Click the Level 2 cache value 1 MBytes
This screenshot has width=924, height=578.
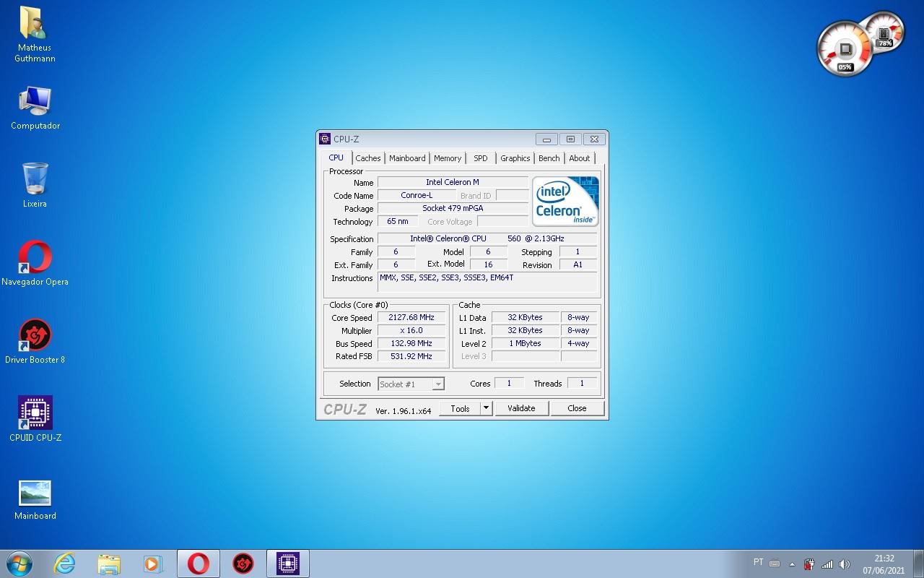point(526,343)
